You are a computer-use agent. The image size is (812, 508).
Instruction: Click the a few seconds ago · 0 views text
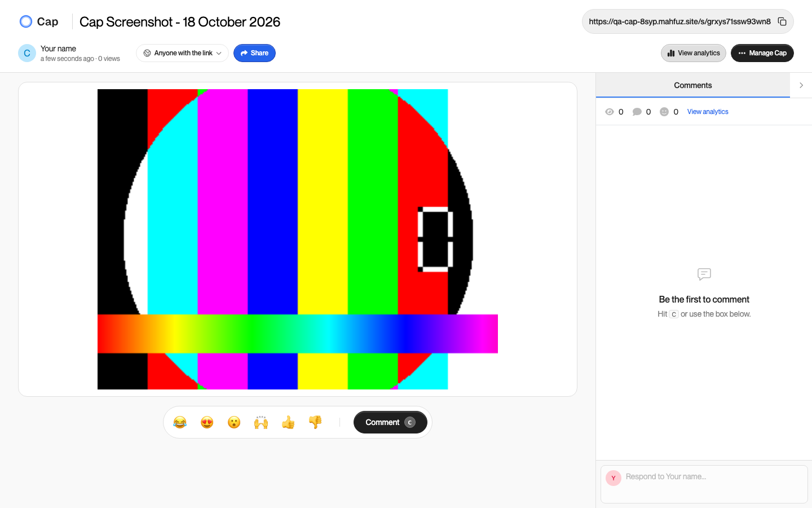coord(80,59)
